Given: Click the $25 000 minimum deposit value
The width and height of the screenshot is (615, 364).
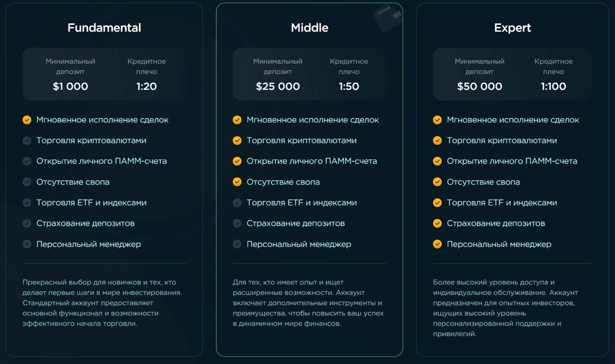Looking at the screenshot, I should (x=278, y=86).
